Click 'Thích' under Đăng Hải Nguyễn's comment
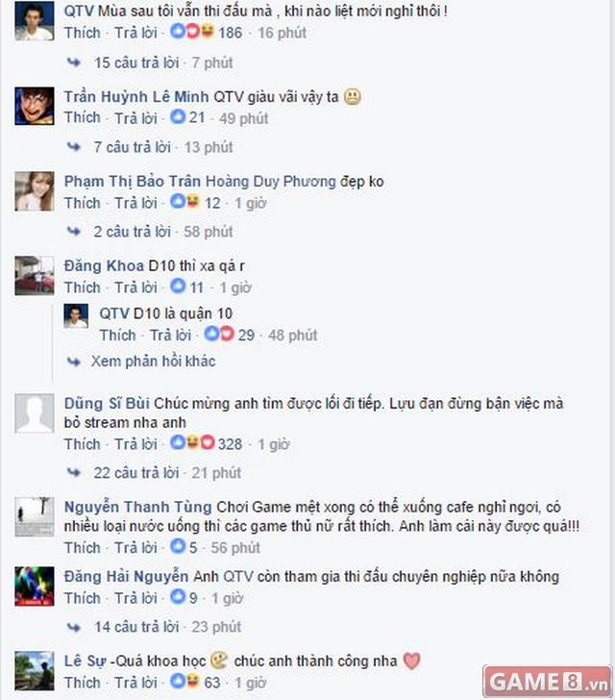The width and height of the screenshot is (615, 700). (82, 598)
